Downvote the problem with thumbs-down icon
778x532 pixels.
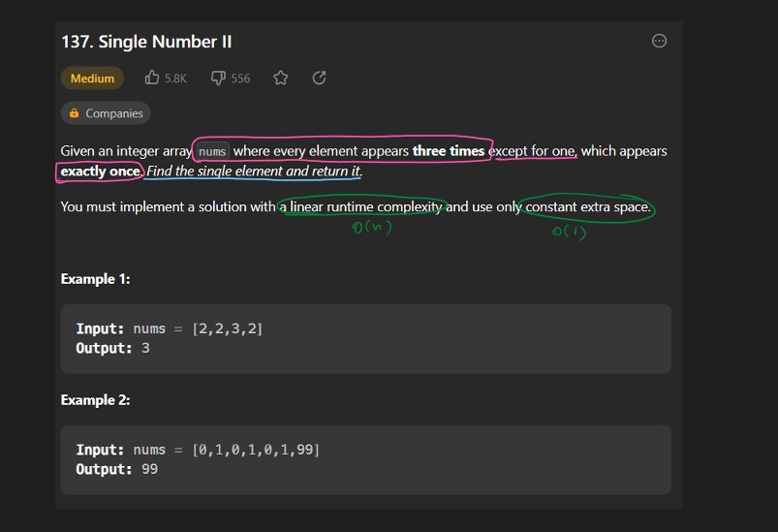pyautogui.click(x=218, y=78)
